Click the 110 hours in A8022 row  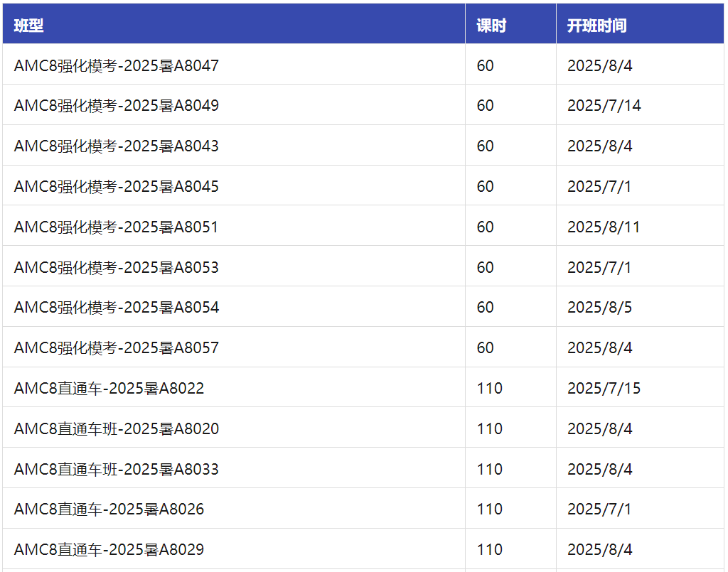point(490,388)
